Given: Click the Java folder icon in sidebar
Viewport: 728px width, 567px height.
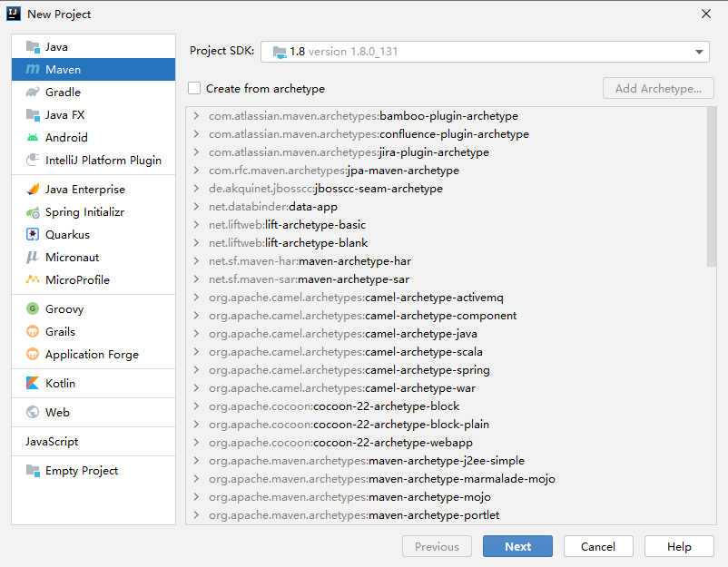Looking at the screenshot, I should coord(33,47).
